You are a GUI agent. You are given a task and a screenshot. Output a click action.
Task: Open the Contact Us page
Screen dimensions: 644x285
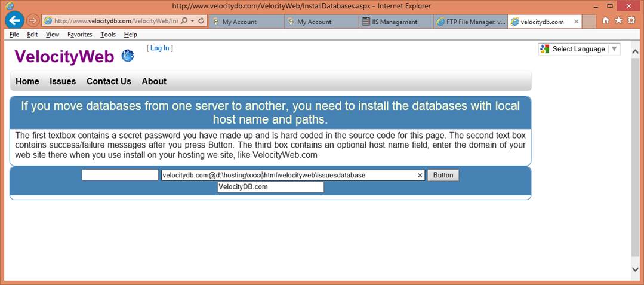coord(109,81)
